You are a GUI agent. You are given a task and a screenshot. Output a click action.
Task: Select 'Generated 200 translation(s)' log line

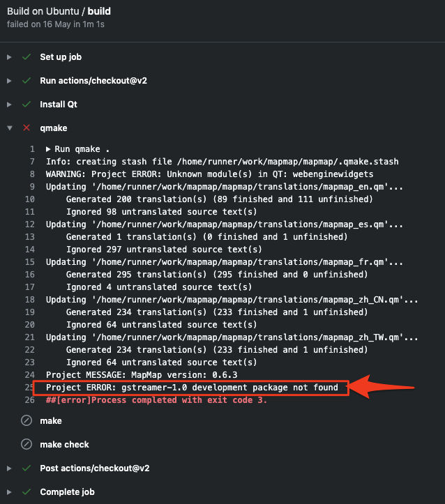tap(219, 199)
